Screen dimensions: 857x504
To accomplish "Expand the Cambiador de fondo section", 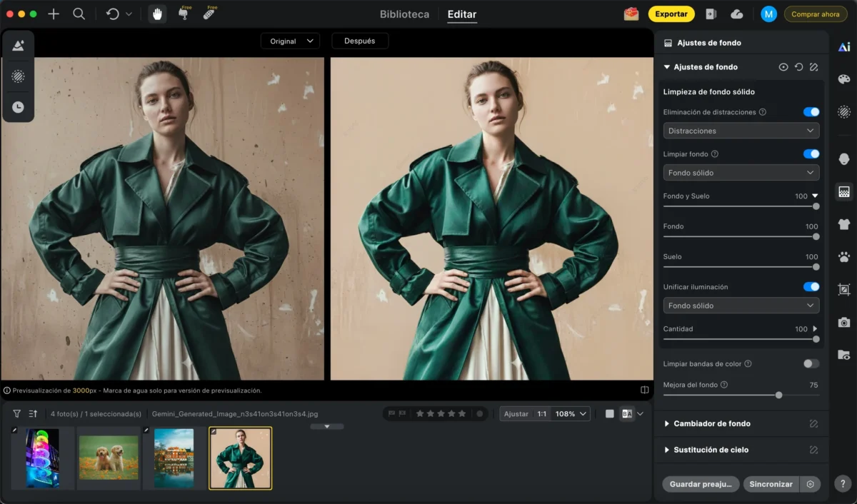I will [711, 423].
